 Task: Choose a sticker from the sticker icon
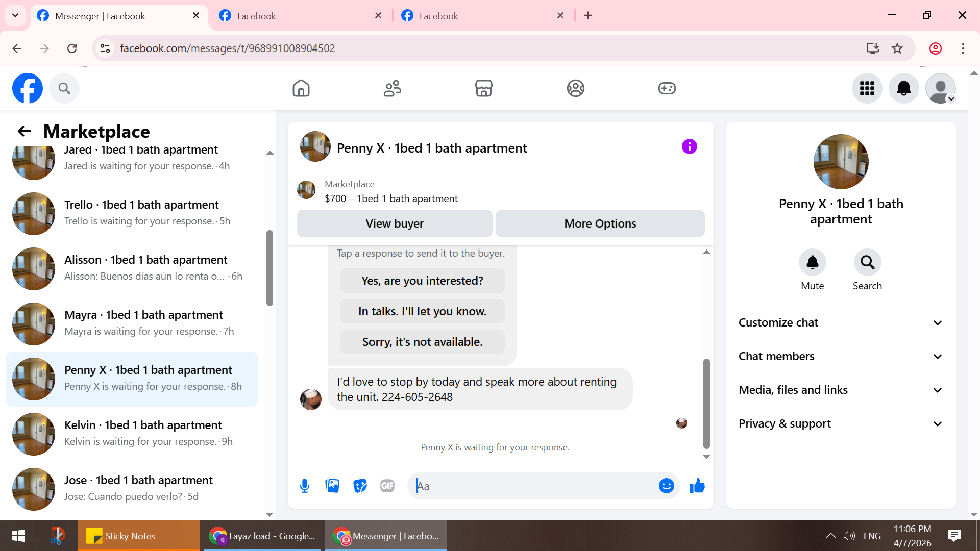tap(360, 486)
